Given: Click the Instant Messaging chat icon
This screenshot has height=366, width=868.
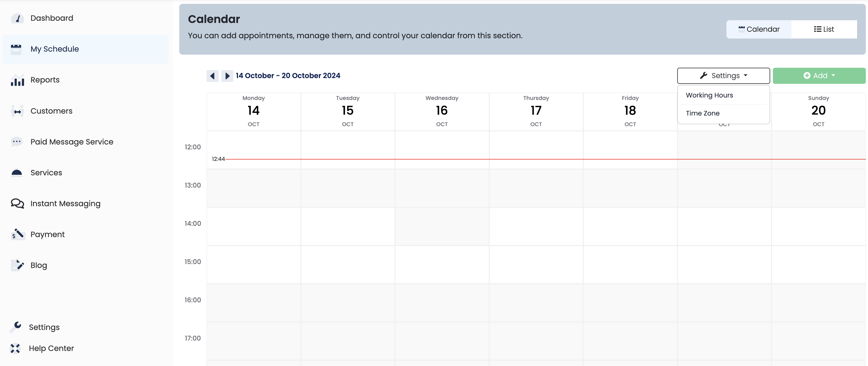Looking at the screenshot, I should tap(17, 203).
